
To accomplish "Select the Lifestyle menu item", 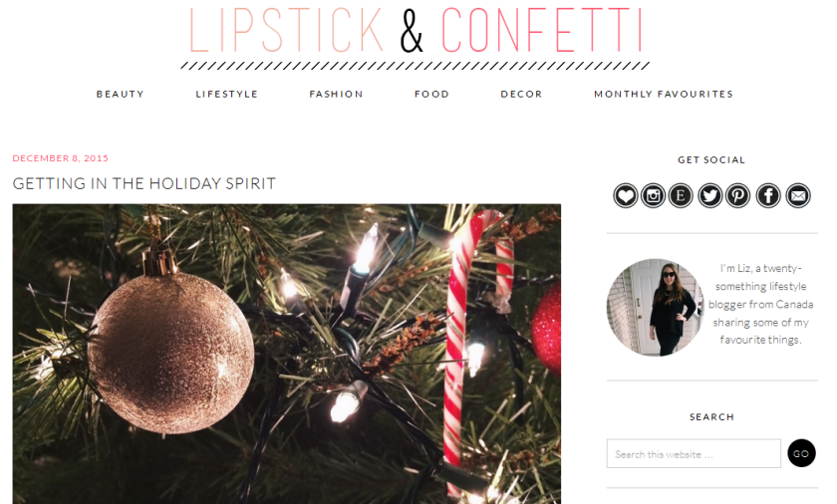I will pos(227,94).
